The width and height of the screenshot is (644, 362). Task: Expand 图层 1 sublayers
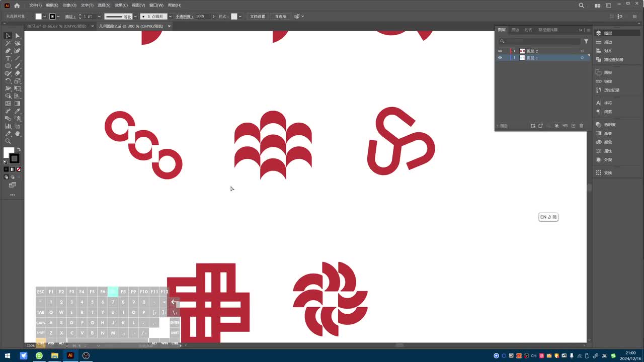point(514,58)
